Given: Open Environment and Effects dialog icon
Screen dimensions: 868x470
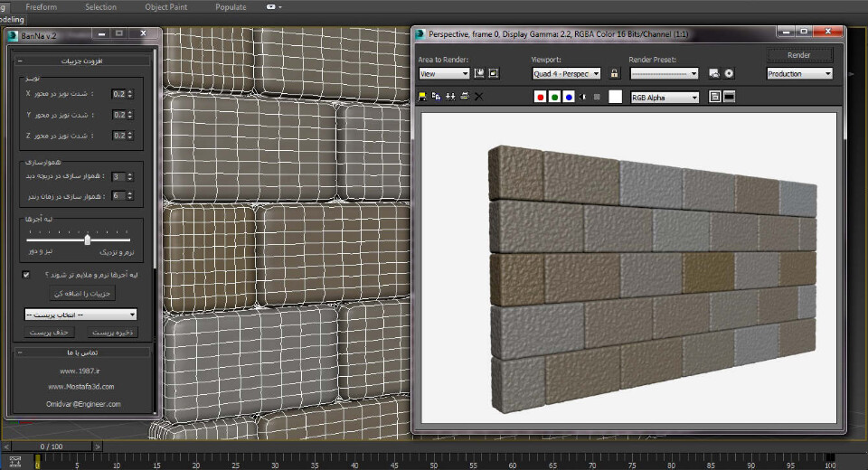Looking at the screenshot, I should coord(729,74).
